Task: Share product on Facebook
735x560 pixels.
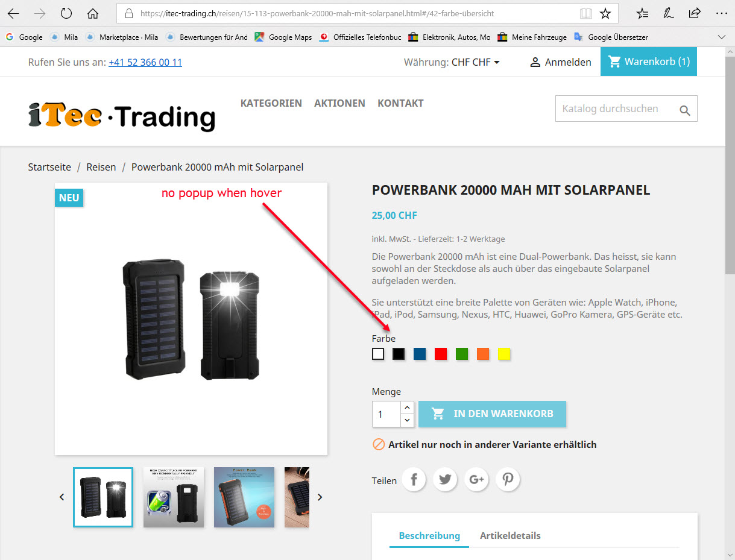Action: [414, 480]
